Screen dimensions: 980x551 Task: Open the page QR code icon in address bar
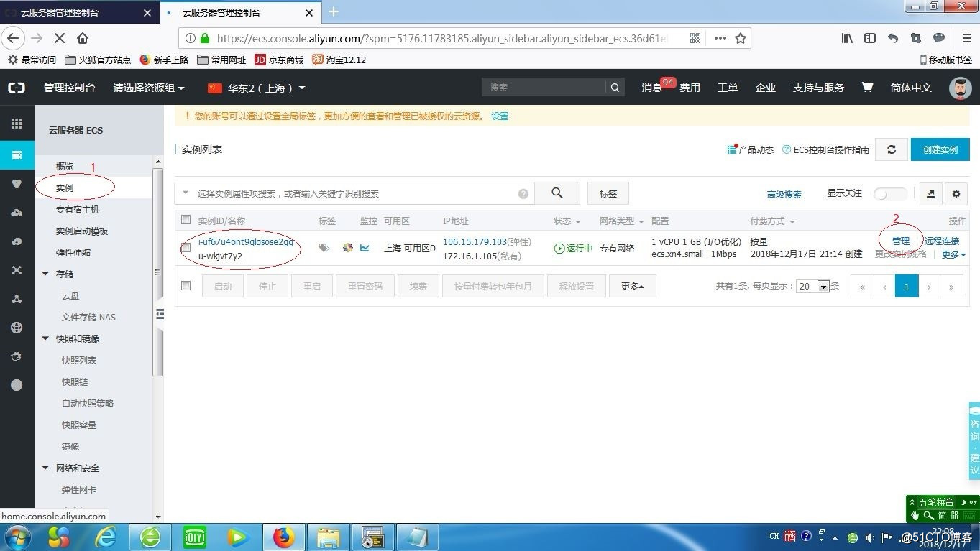tap(695, 38)
